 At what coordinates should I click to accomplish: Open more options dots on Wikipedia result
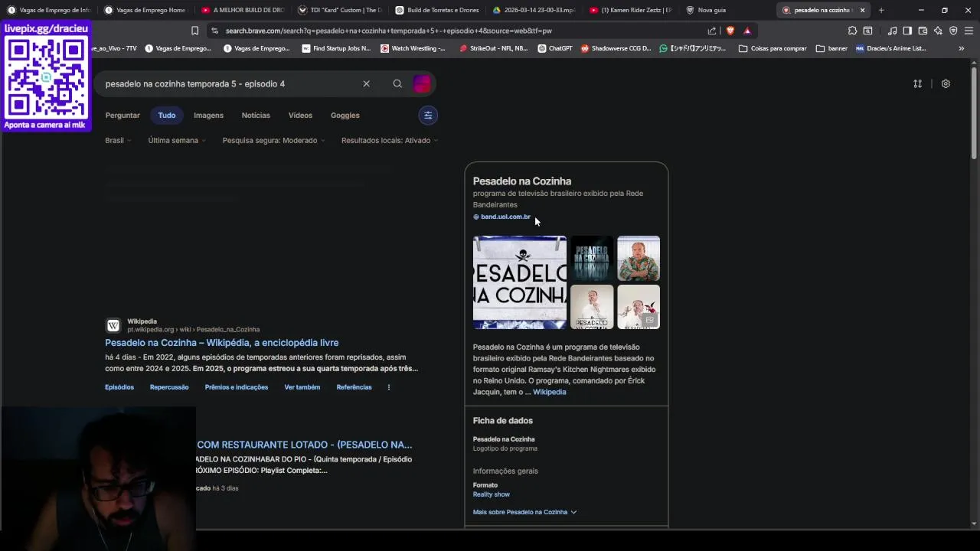point(388,387)
